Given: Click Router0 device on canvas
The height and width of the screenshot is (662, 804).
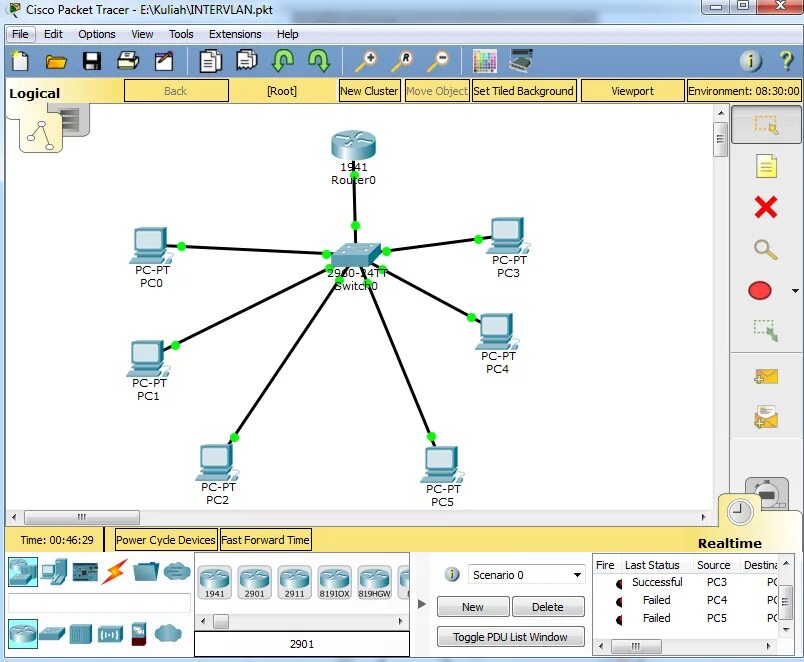Looking at the screenshot, I should pyautogui.click(x=353, y=145).
